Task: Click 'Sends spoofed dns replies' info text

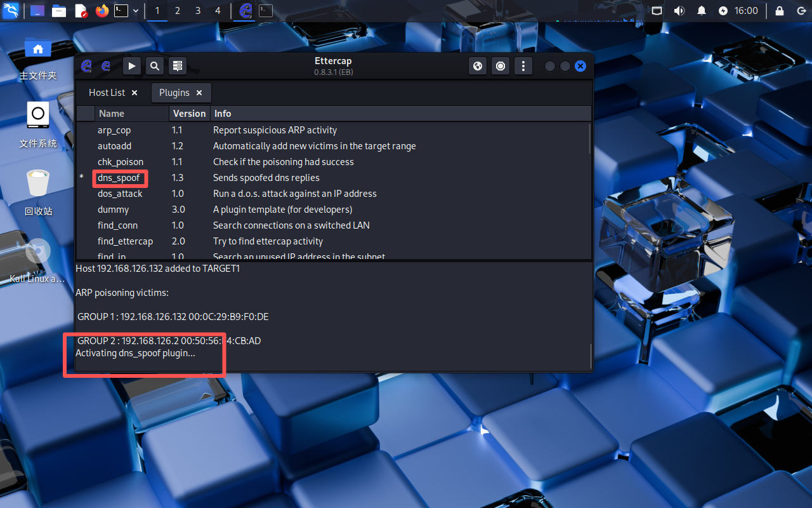Action: click(266, 178)
